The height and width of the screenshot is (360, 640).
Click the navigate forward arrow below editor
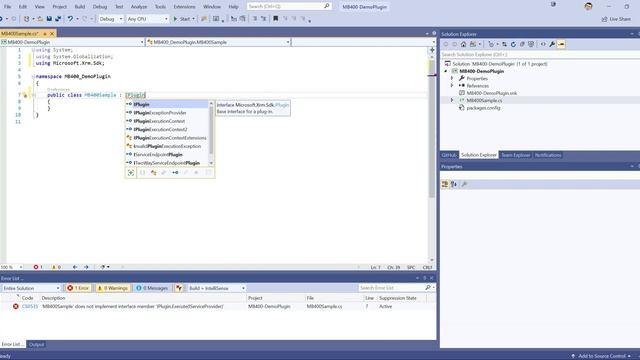[x=86, y=267]
